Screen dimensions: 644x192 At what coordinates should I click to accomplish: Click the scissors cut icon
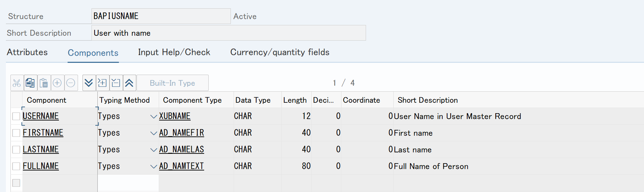pos(17,83)
